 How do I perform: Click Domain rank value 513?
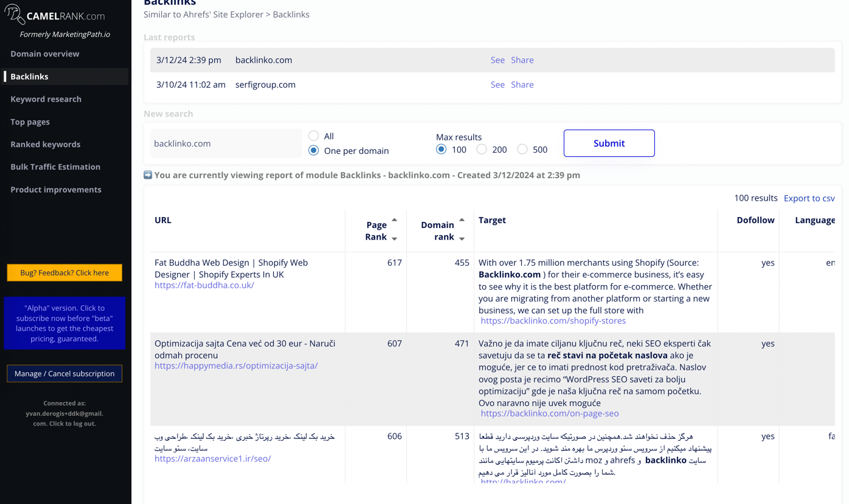tap(462, 437)
